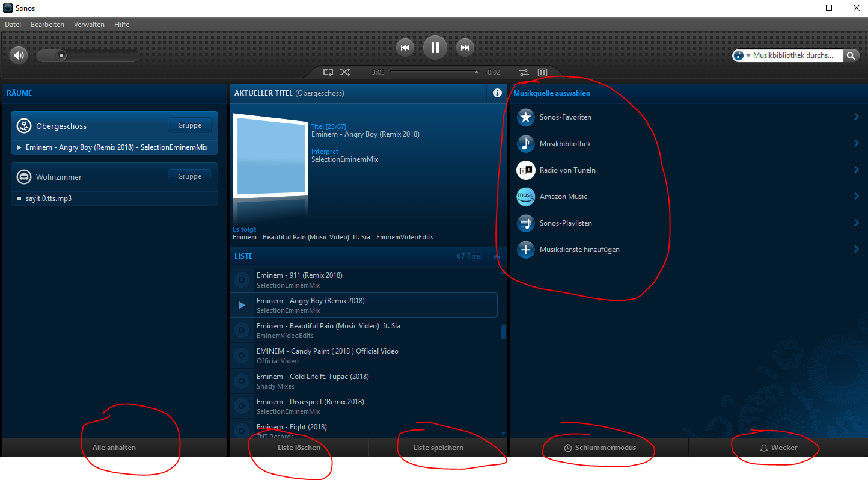
Task: Open the search source dropdown with note icon
Action: (x=742, y=55)
